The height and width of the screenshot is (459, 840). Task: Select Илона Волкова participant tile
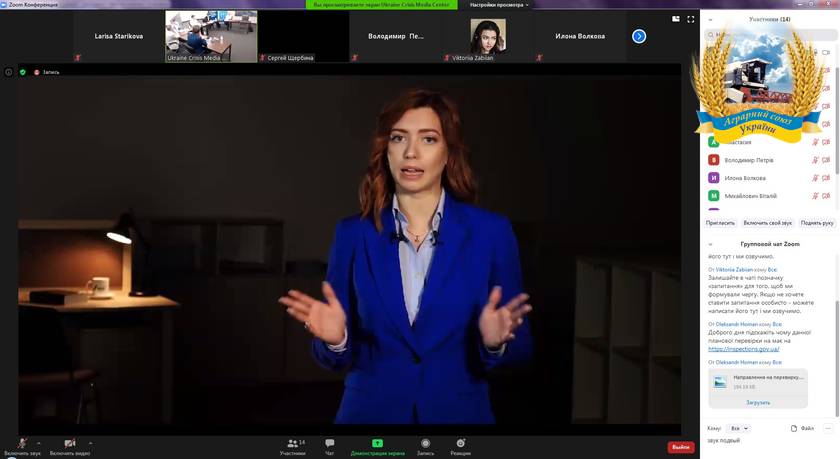click(580, 36)
